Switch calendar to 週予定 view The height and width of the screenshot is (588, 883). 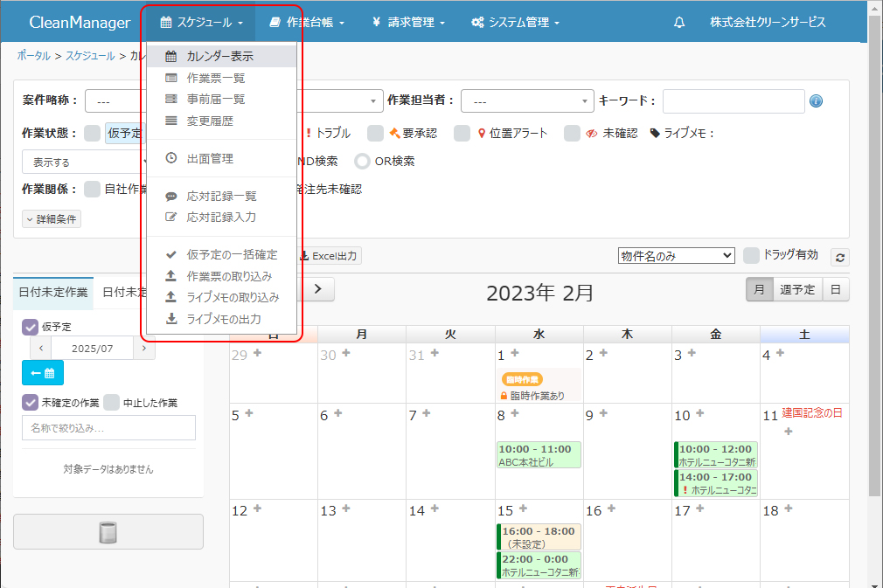(x=797, y=289)
